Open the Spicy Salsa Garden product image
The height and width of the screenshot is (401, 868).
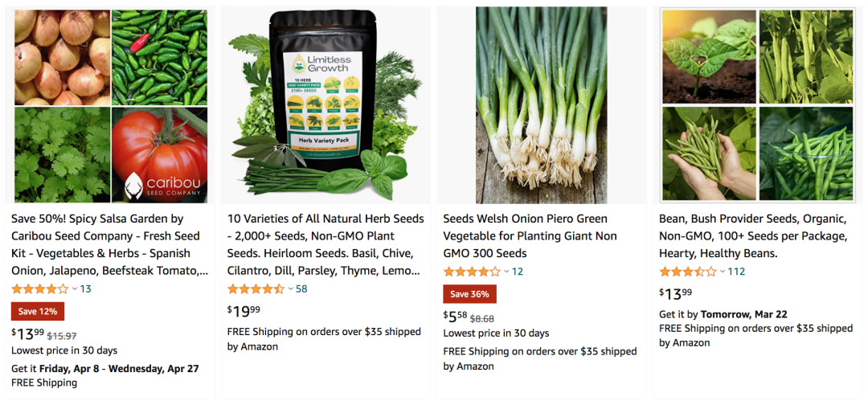[110, 105]
